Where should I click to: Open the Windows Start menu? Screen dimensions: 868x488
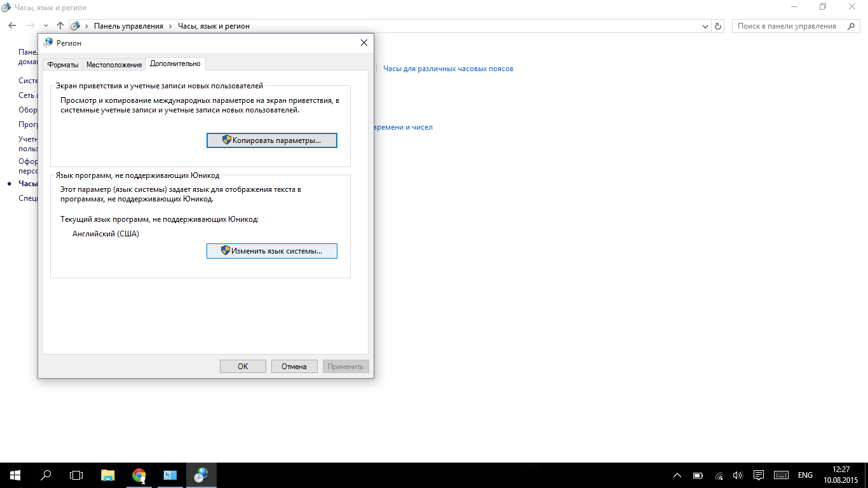[x=15, y=475]
